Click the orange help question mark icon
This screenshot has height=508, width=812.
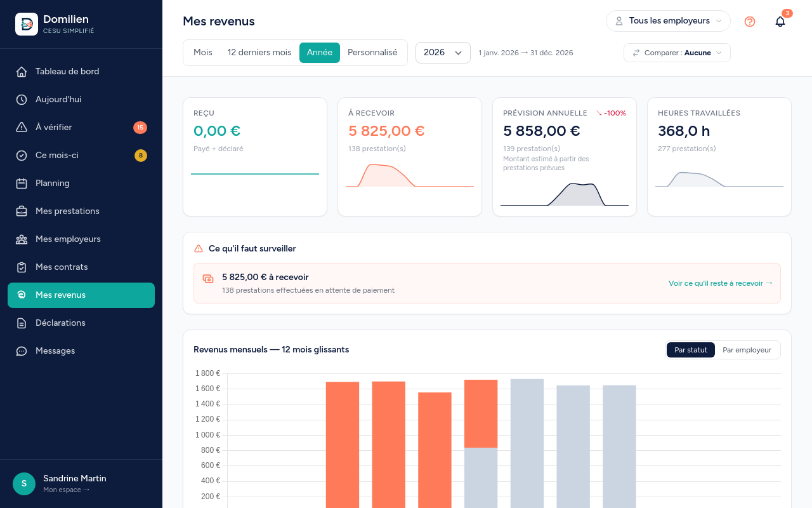[750, 22]
